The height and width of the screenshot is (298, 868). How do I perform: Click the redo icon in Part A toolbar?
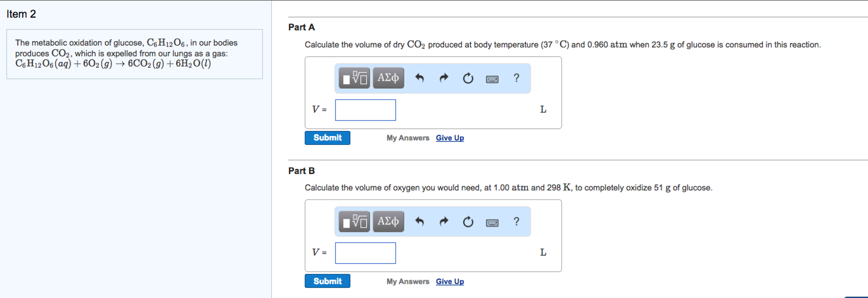point(443,78)
